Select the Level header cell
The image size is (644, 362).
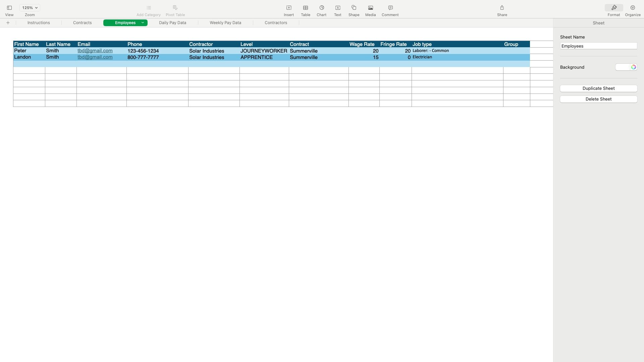tap(264, 44)
